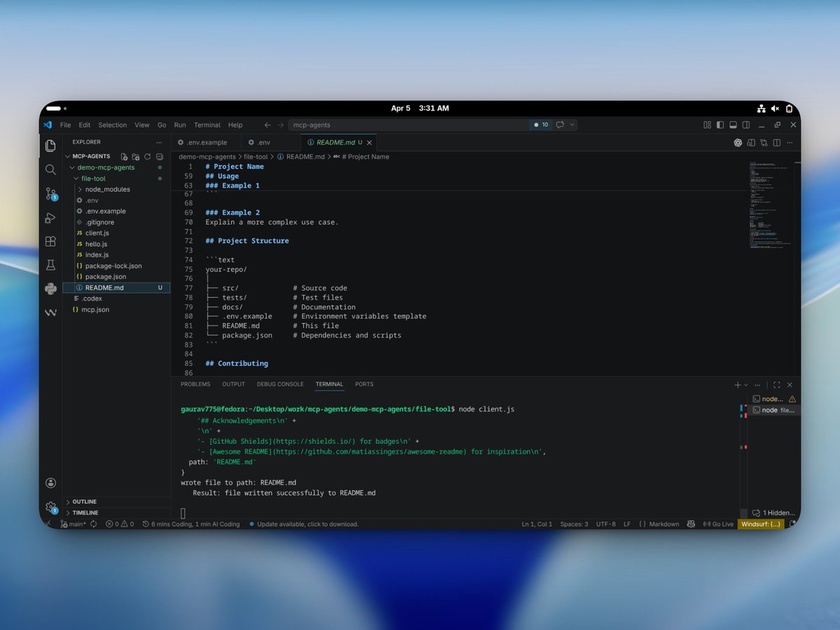Open the ChatGPT Codex editor action
The height and width of the screenshot is (630, 840).
coord(738,143)
